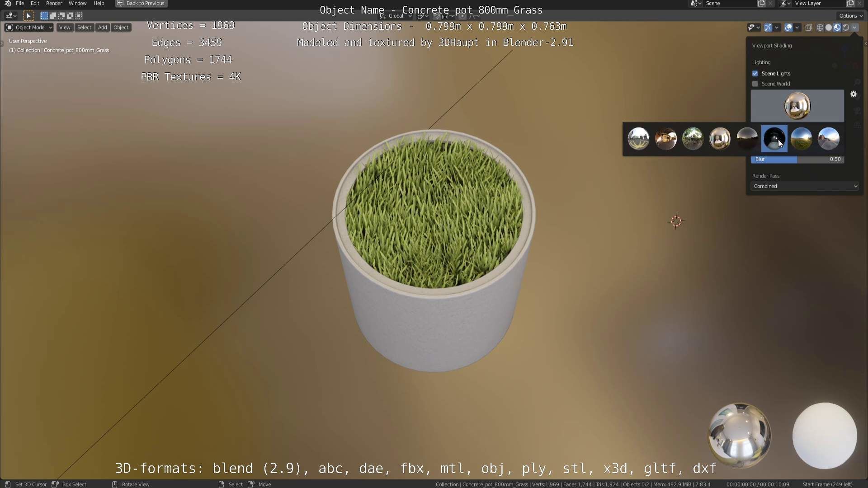This screenshot has height=488, width=868.
Task: Open the viewport Object menu
Action: [121, 28]
